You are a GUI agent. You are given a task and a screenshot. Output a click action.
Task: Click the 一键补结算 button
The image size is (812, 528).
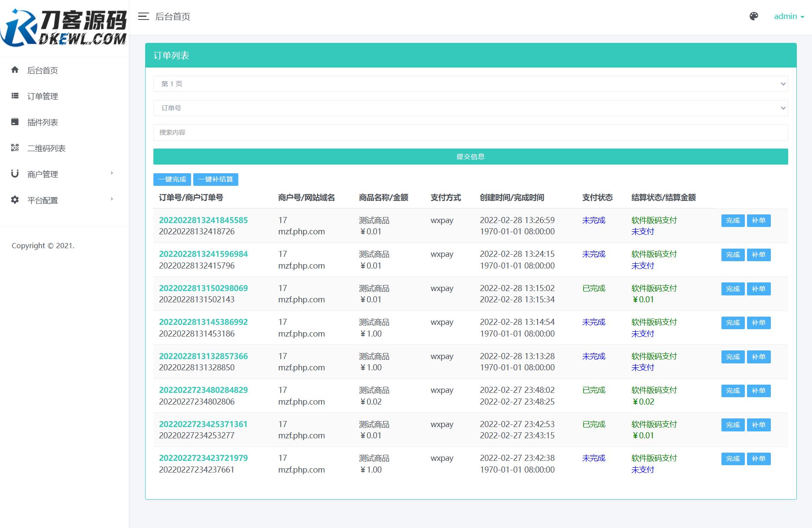[x=215, y=179]
